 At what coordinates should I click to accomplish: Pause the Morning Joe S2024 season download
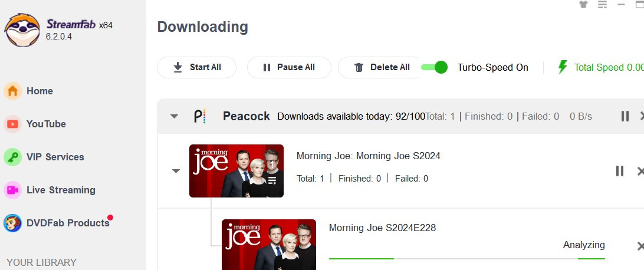pos(620,171)
